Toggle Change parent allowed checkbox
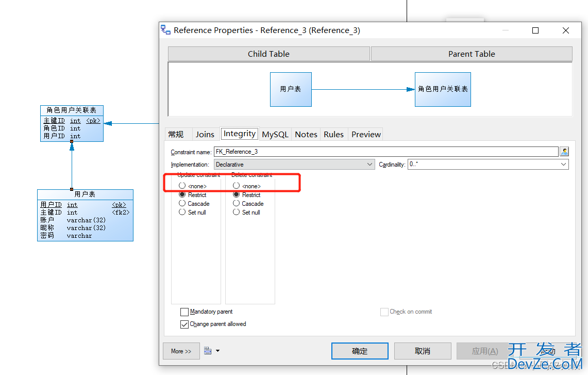The width and height of the screenshot is (588, 375). [x=184, y=324]
